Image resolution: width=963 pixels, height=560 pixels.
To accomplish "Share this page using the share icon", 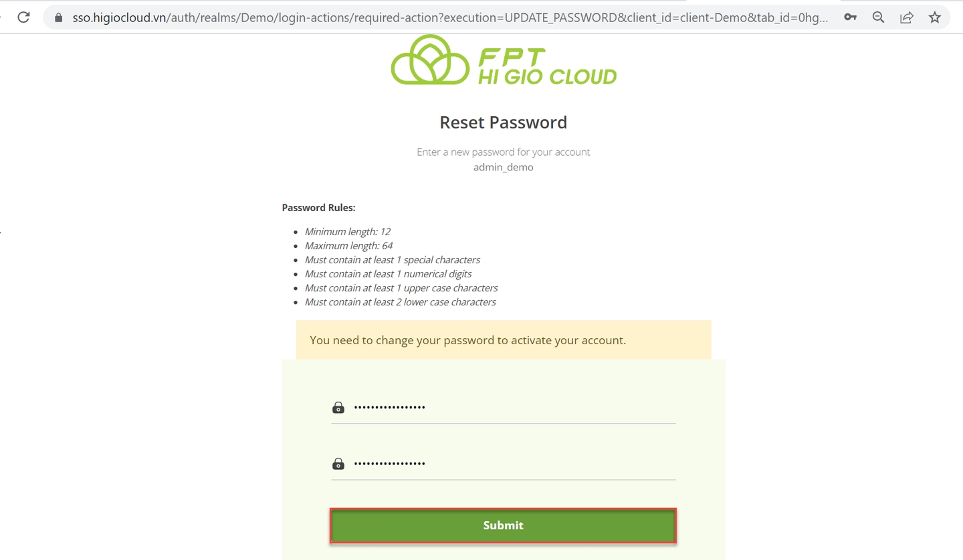I will pos(906,18).
